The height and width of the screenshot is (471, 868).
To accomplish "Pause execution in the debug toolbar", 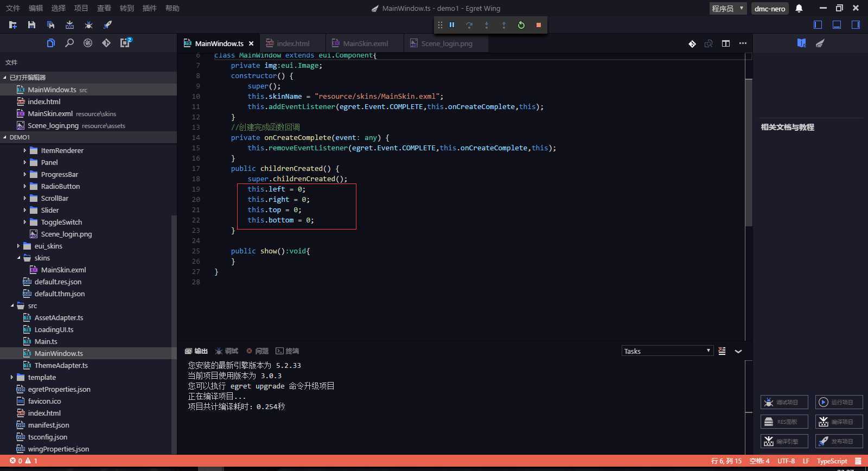I will [x=452, y=25].
